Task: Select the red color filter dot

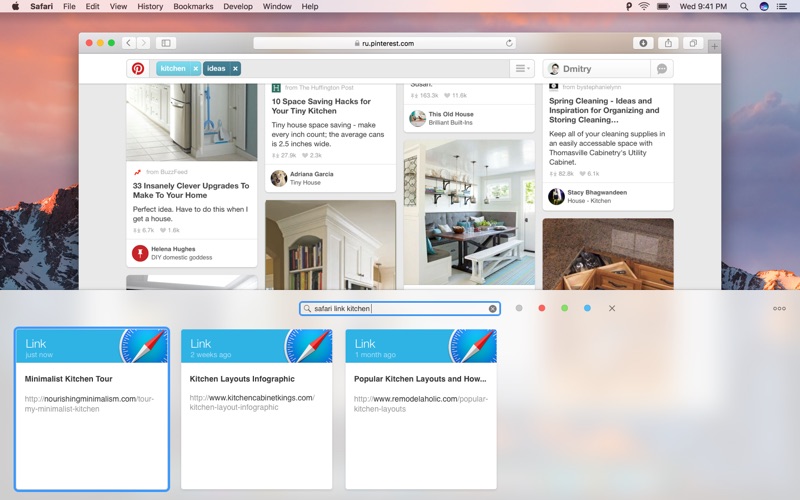Action: click(542, 308)
